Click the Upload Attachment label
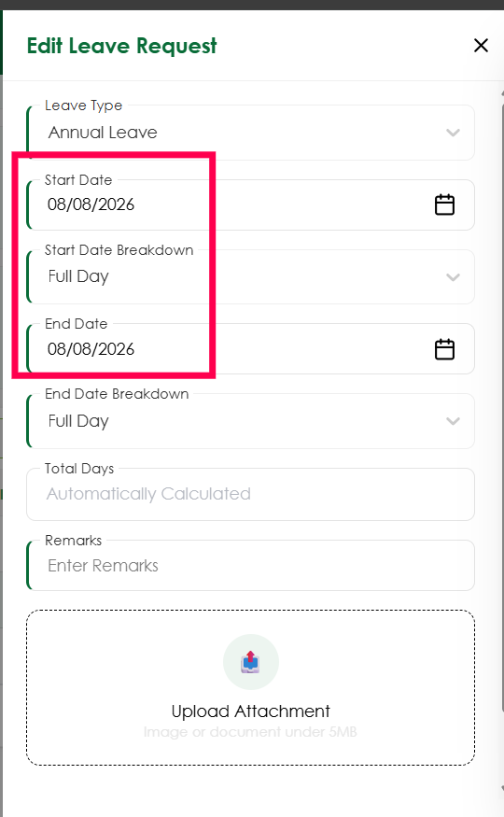This screenshot has width=504, height=817. (251, 711)
